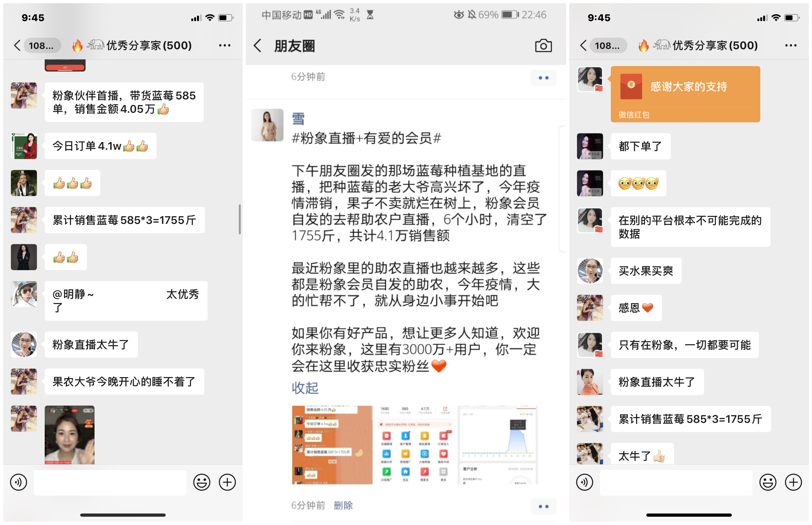This screenshot has height=525, width=812.
Task: Open livestream video thumbnail in left chat
Action: tap(70, 435)
